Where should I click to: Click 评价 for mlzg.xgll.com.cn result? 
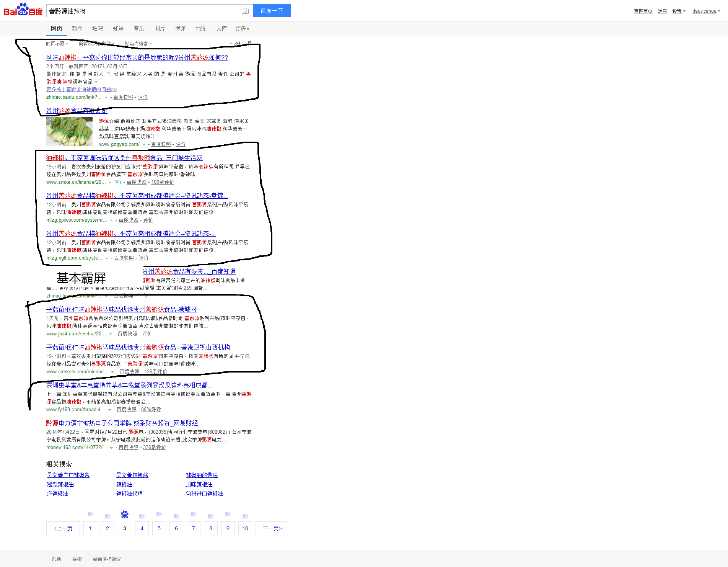[x=143, y=258]
